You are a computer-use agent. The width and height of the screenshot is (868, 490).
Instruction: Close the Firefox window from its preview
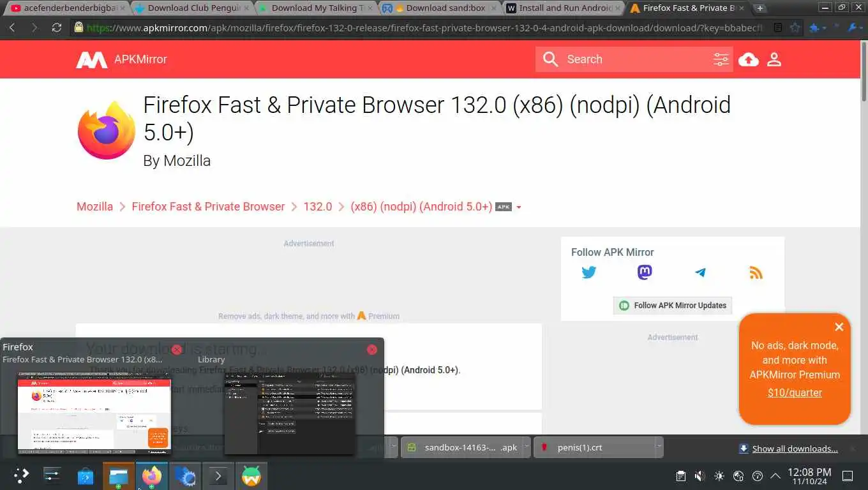coord(177,350)
